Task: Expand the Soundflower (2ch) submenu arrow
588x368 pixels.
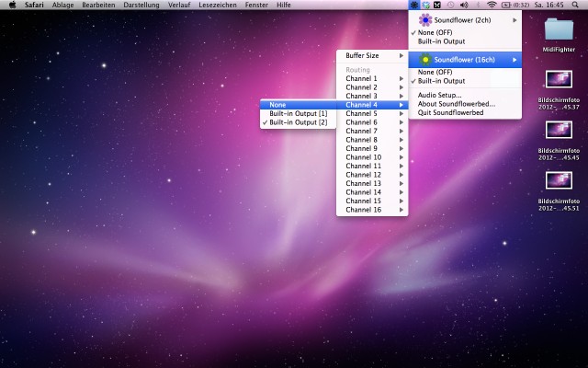Action: [514, 20]
